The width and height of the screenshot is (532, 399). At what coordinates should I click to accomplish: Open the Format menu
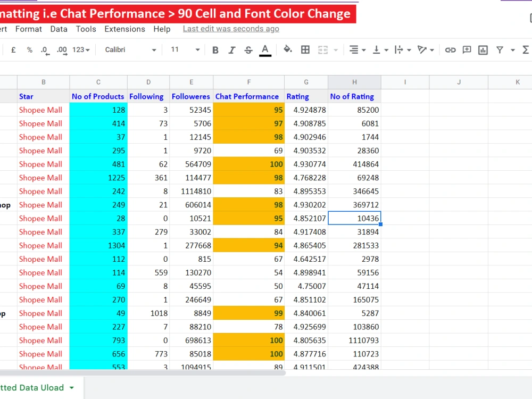[28, 29]
